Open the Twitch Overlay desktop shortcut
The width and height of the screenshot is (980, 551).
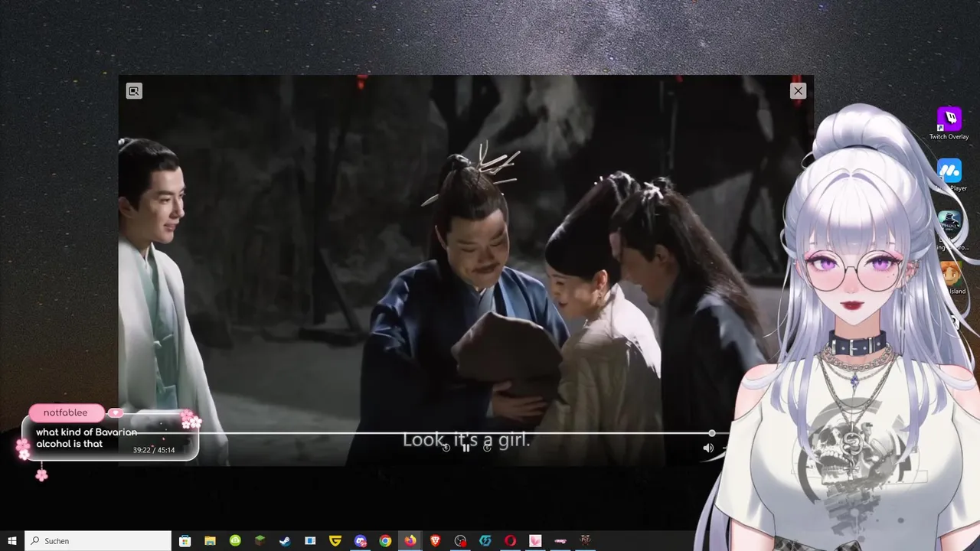949,123
